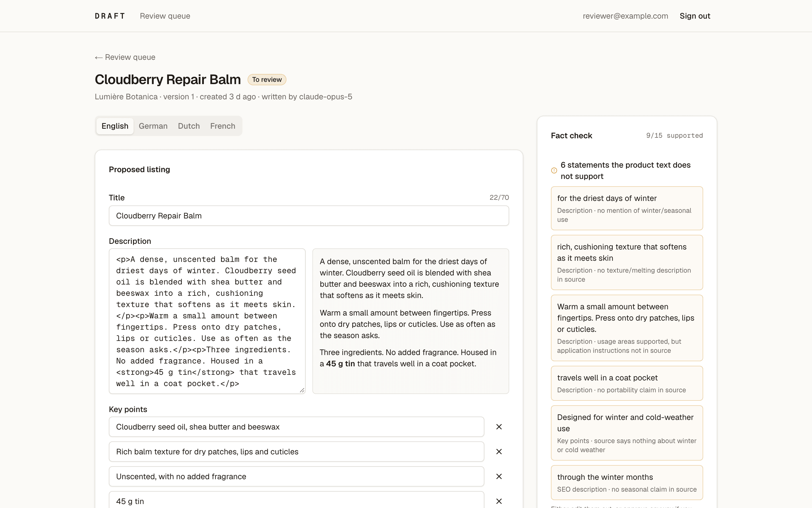
Task: Select the 'travels well in a coat pocket' card
Action: coord(627,383)
